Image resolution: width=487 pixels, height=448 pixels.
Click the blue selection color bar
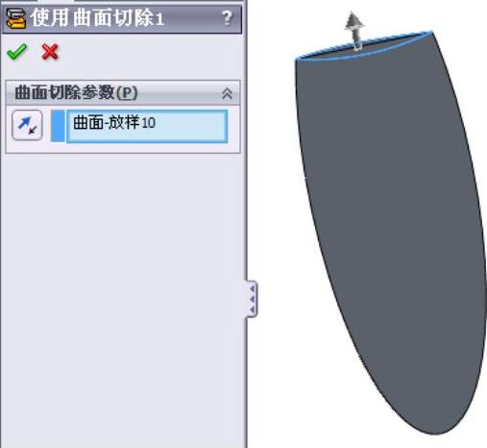(58, 126)
